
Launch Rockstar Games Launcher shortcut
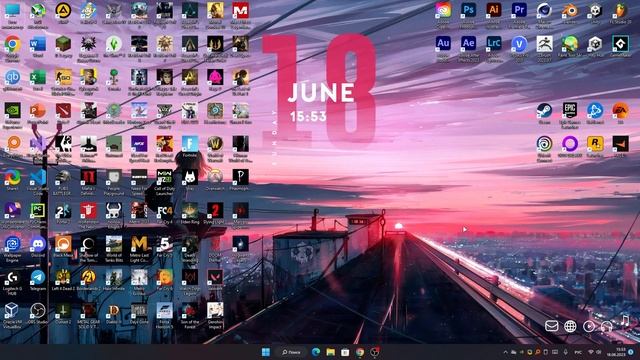point(595,144)
